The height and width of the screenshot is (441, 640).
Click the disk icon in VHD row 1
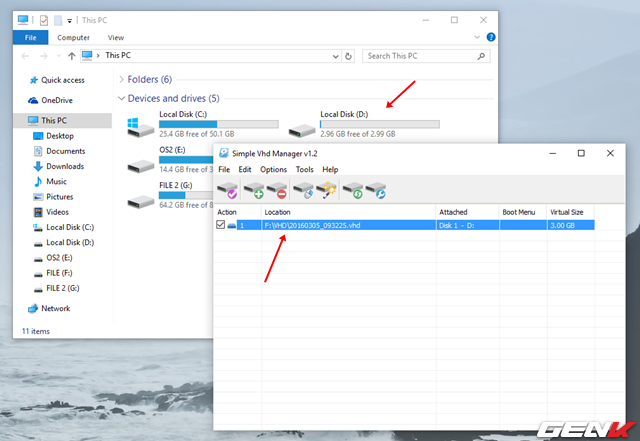pyautogui.click(x=231, y=225)
